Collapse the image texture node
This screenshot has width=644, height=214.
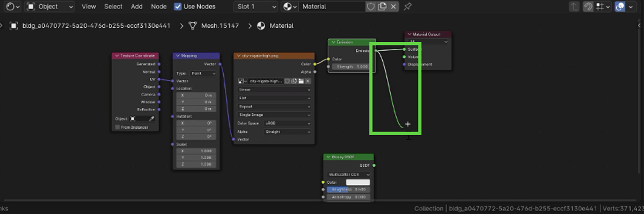tap(239, 56)
